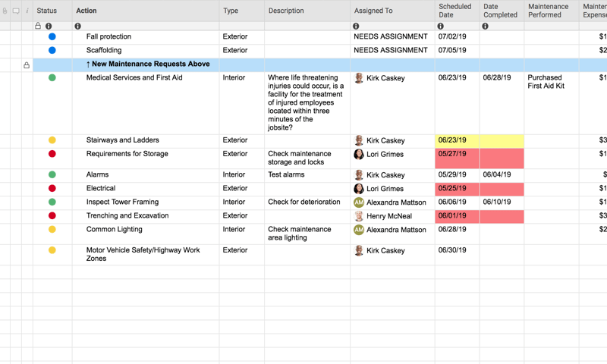This screenshot has height=364, width=607.
Task: Select date completed 06/28/19 cell
Action: point(502,103)
